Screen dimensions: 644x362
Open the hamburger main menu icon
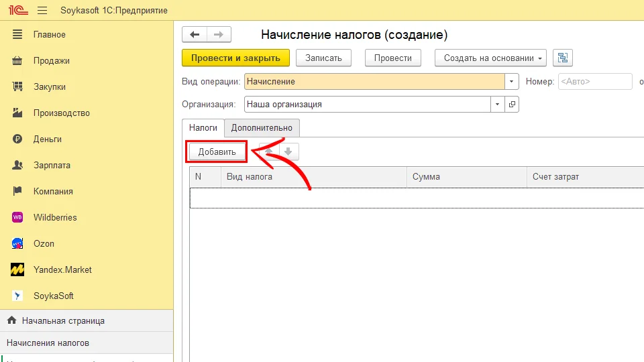point(42,10)
